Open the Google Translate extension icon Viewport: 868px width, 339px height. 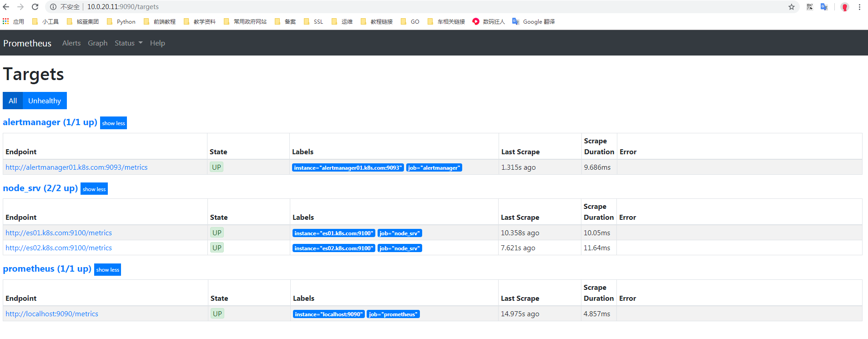coord(824,7)
